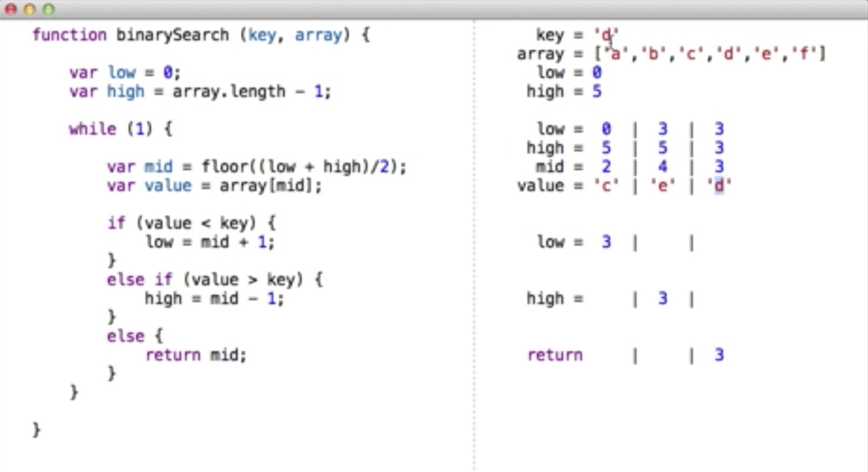Click array.length in the high declaration

pyautogui.click(x=229, y=91)
